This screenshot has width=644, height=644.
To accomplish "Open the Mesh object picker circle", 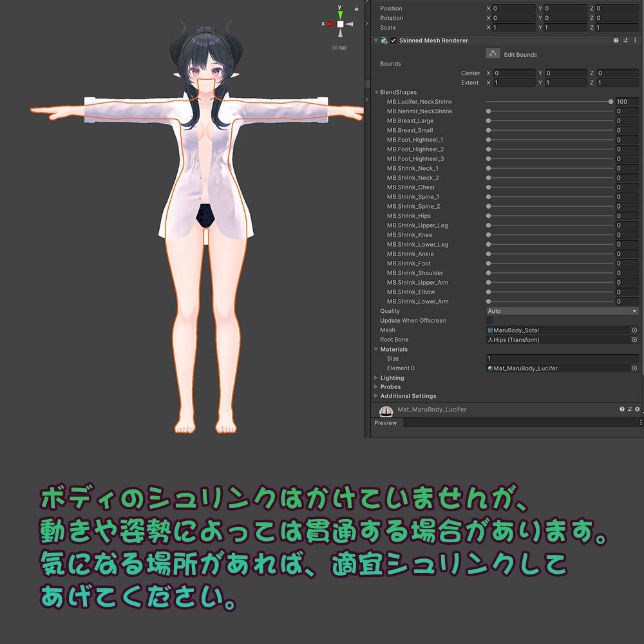I will click(x=634, y=330).
